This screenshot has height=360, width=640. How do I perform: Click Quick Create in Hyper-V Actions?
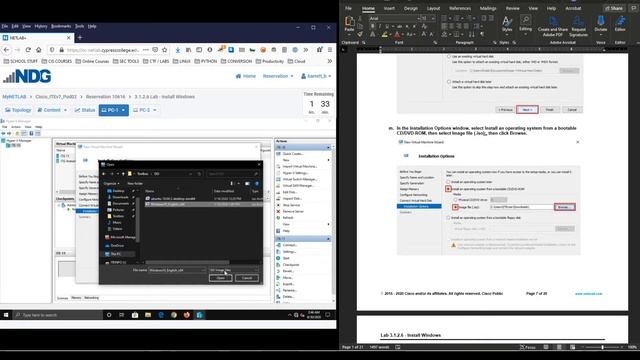(293, 154)
